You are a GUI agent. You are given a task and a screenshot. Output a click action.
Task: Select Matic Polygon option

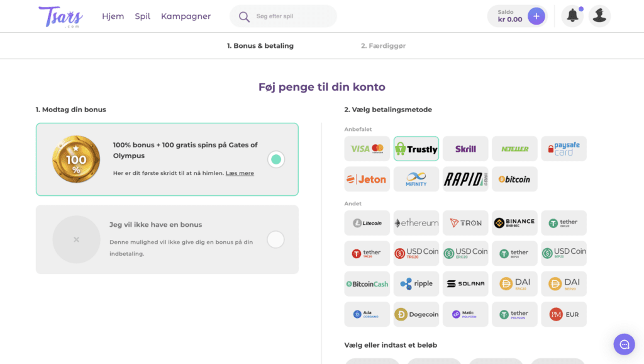point(465,314)
